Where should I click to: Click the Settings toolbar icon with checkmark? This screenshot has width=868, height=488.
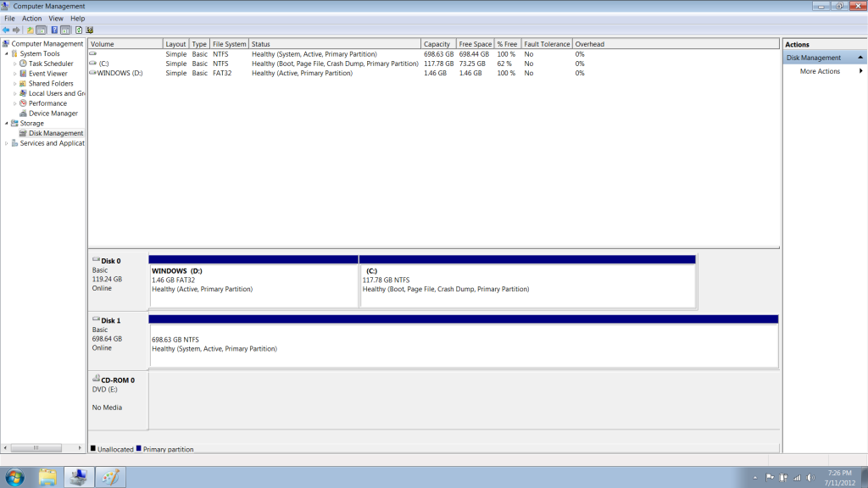point(90,30)
